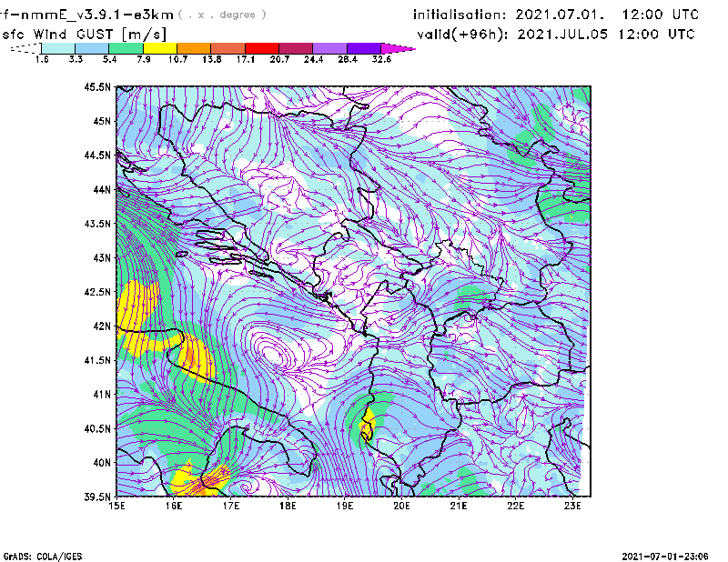Image resolution: width=728 pixels, height=562 pixels.
Task: Click the legend value 1.6
Action: pyautogui.click(x=42, y=59)
